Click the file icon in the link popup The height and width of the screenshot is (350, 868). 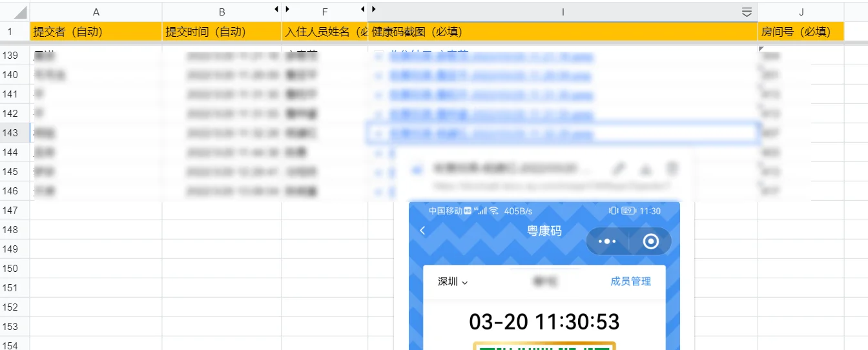(417, 169)
